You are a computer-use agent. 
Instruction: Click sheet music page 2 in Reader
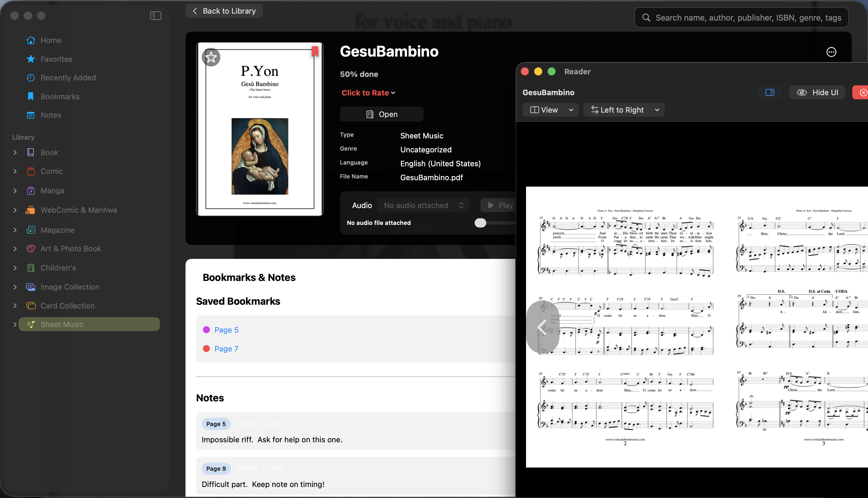click(x=625, y=327)
